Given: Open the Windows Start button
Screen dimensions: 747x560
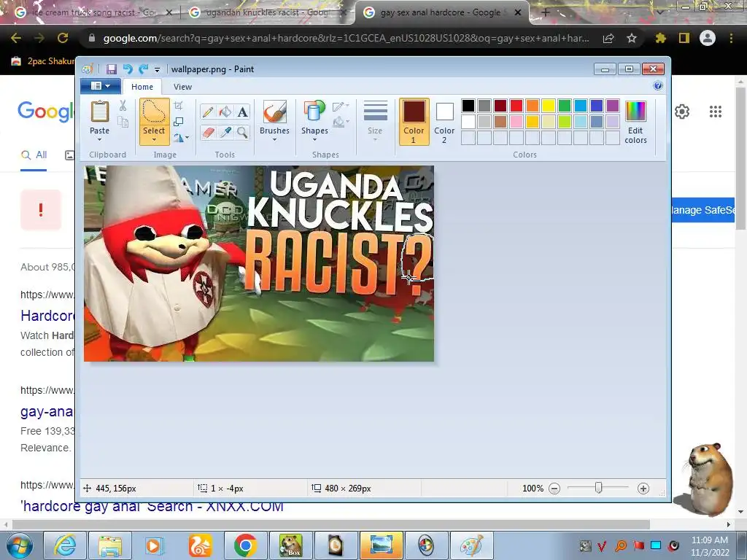Looking at the screenshot, I should 19,545.
